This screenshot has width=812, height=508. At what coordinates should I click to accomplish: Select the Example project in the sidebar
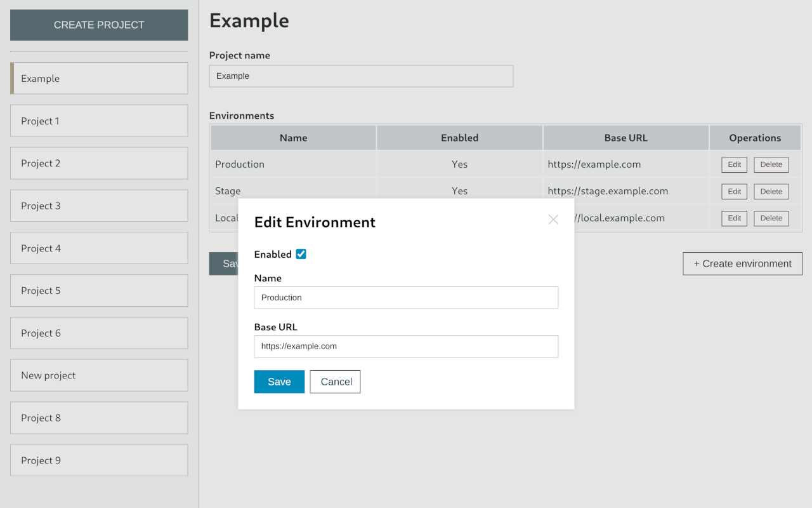point(99,78)
